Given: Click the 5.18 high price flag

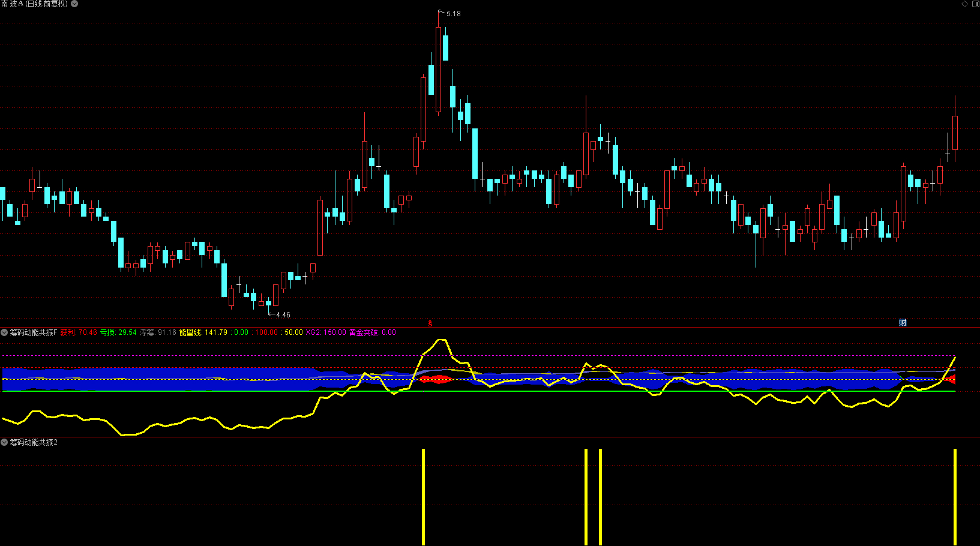Looking at the screenshot, I should point(452,14).
